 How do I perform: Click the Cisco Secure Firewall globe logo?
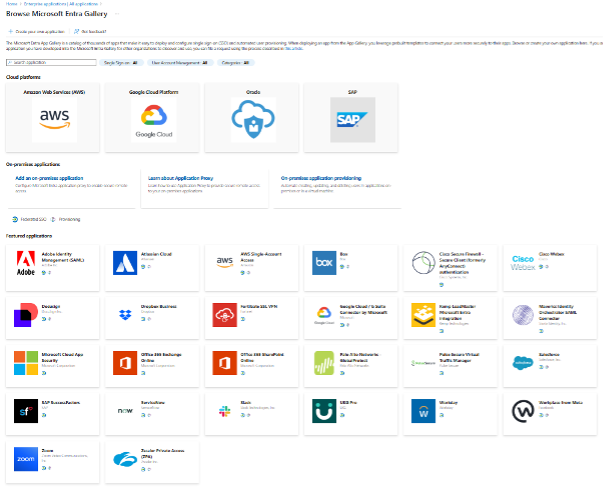click(x=423, y=263)
